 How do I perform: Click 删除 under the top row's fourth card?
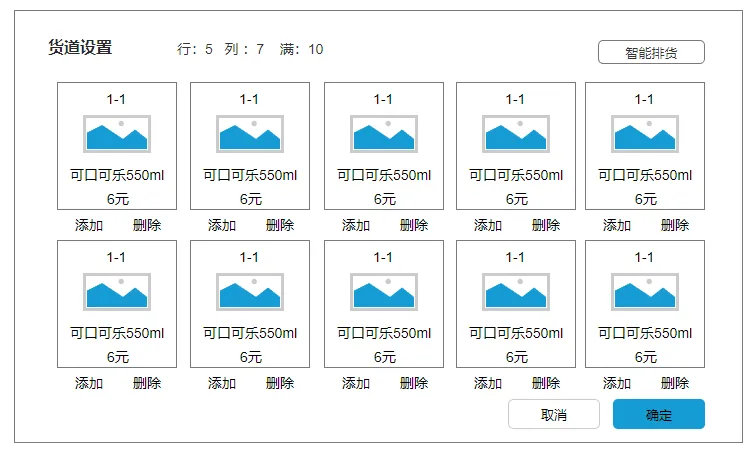click(x=546, y=225)
